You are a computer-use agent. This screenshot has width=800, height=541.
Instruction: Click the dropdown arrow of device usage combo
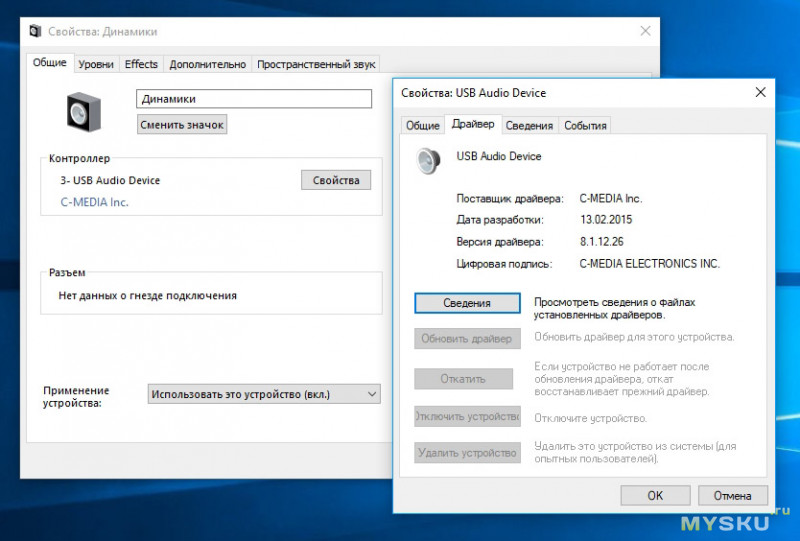(372, 394)
